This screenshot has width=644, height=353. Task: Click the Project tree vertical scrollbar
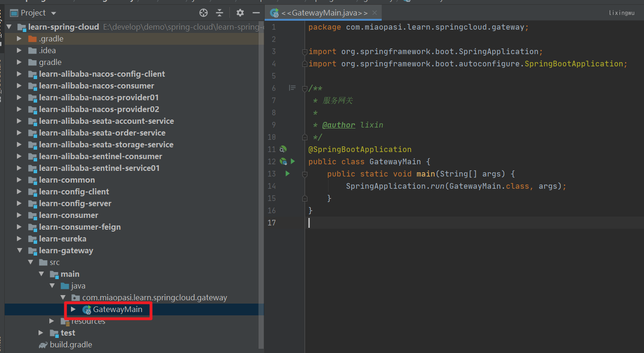click(x=261, y=186)
